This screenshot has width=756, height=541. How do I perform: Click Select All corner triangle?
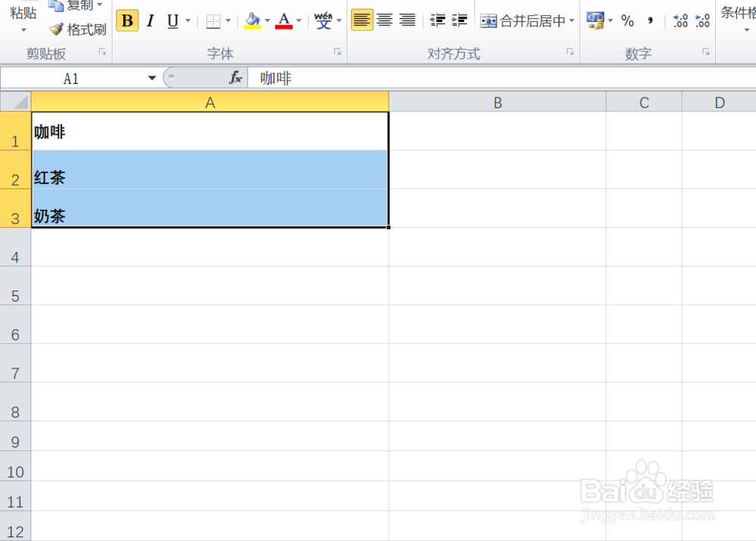(16, 102)
